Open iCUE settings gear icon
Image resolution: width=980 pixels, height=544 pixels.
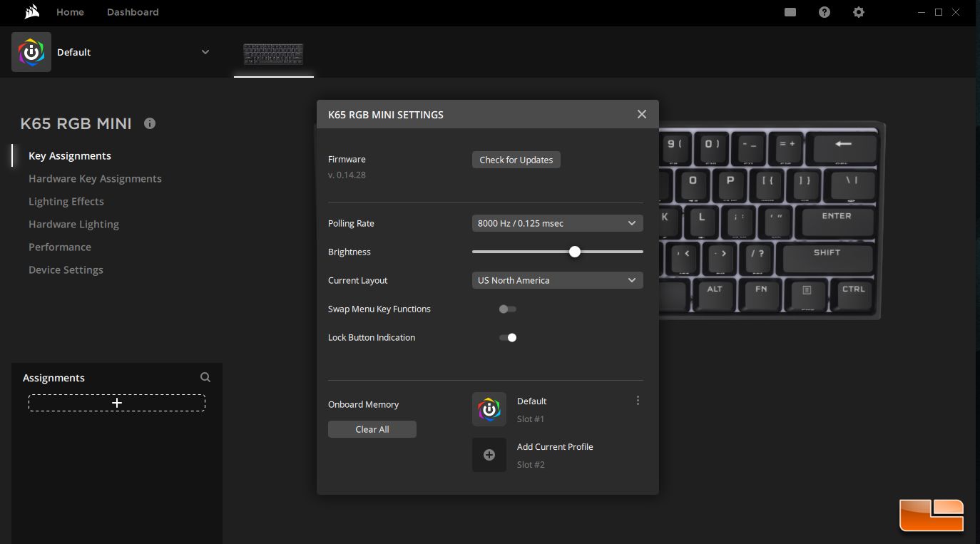859,12
